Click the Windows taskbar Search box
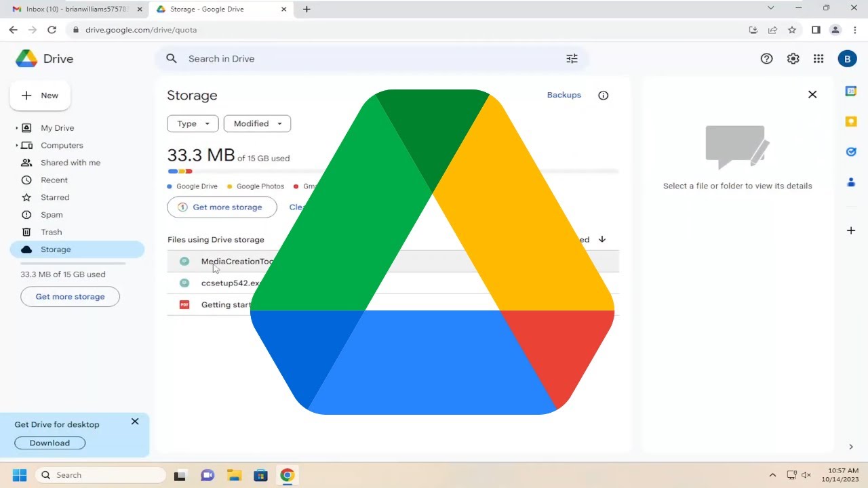The image size is (868, 488). tap(100, 475)
